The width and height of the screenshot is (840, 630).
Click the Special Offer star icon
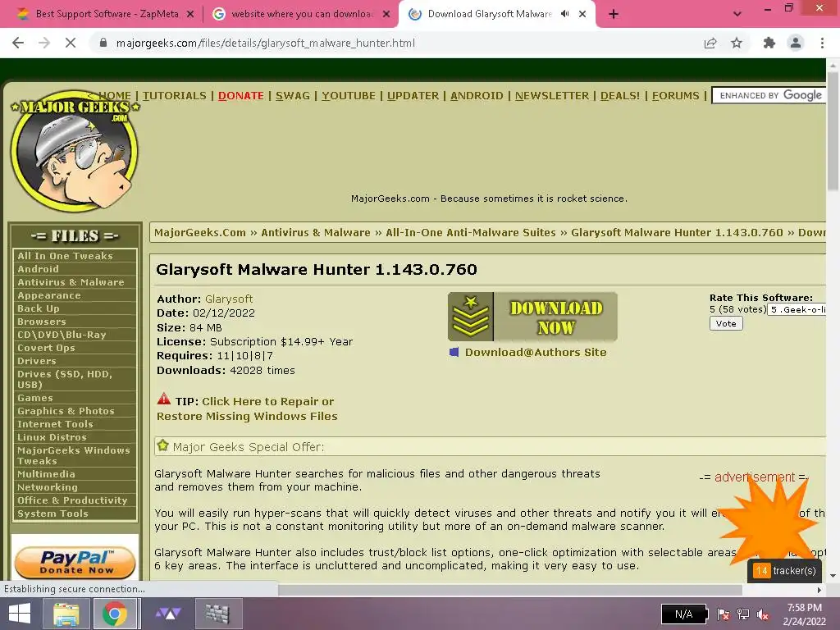click(163, 445)
